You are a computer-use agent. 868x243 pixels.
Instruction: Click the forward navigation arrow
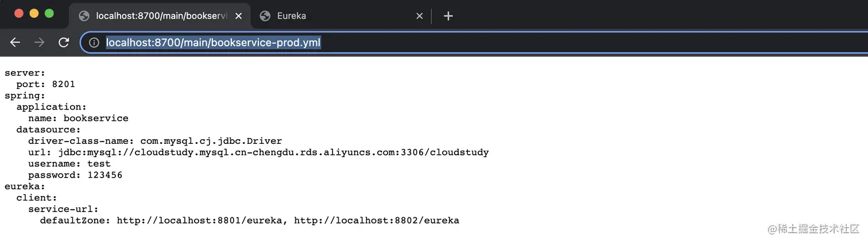(x=39, y=42)
